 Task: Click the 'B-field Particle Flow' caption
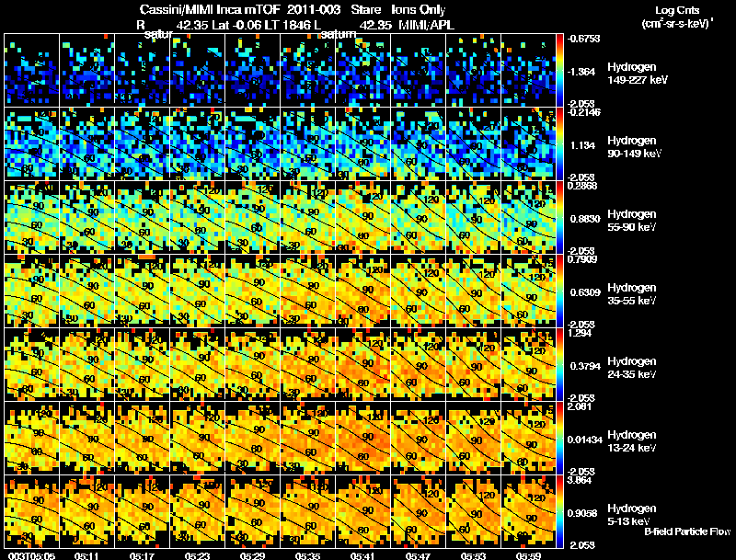tap(687, 531)
